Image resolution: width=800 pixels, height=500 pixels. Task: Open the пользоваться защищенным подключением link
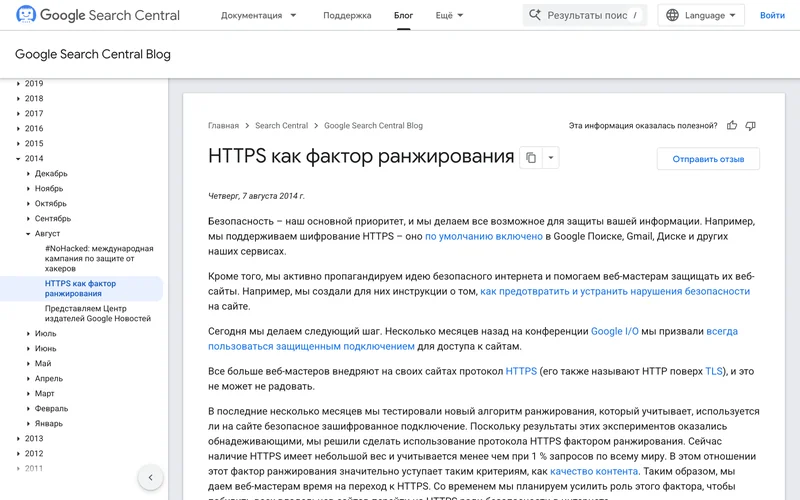(x=311, y=346)
